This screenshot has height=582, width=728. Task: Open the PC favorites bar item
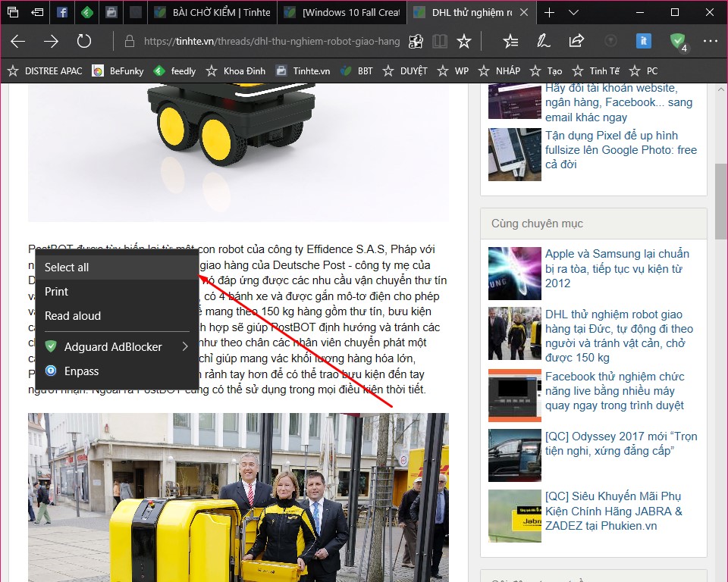(644, 71)
